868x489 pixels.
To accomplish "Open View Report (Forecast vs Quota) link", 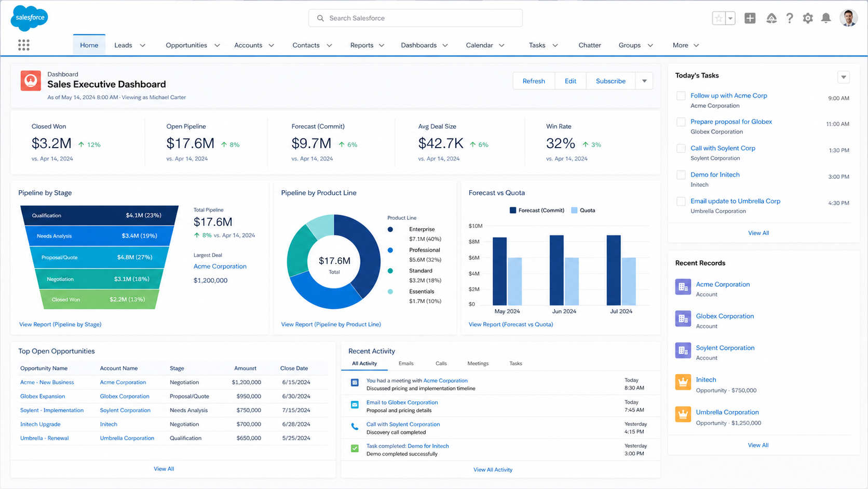I will [x=511, y=324].
